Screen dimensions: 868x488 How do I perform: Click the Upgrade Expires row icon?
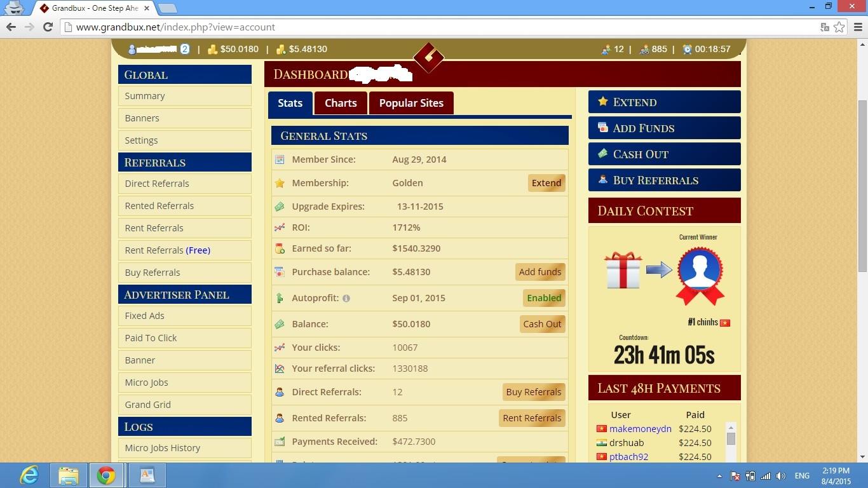click(280, 207)
